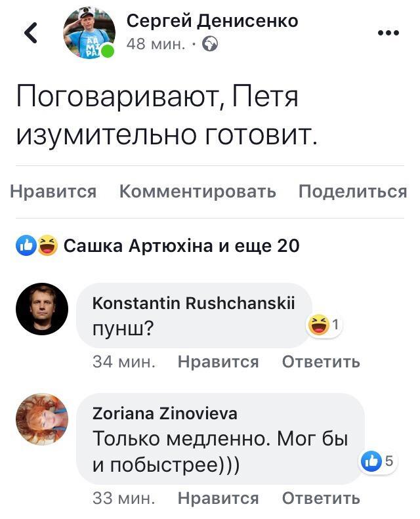
Task: Reply to Konstantin's comment with Ответить
Action: pos(321,362)
